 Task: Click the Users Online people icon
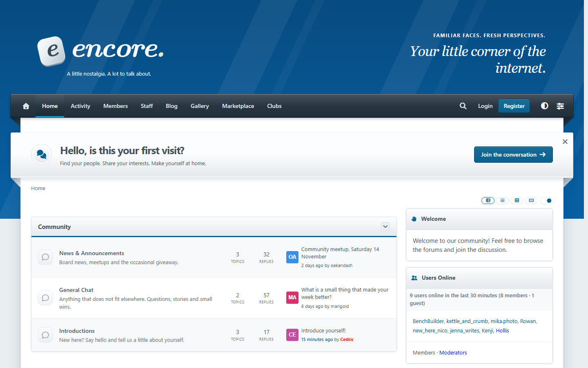click(414, 278)
